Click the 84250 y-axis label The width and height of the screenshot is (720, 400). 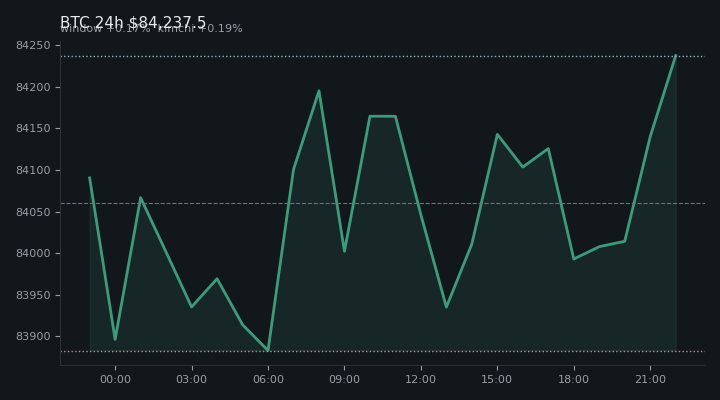(33, 45)
